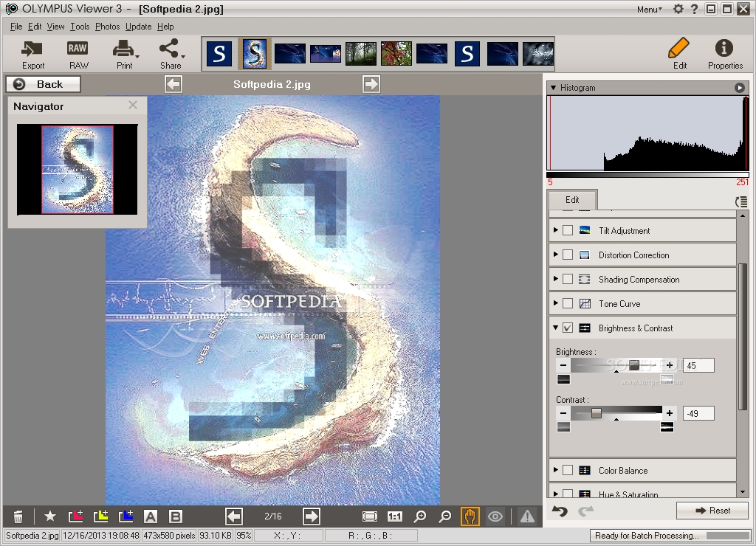Click the Contrast slider handle
The width and height of the screenshot is (756, 546).
click(597, 413)
